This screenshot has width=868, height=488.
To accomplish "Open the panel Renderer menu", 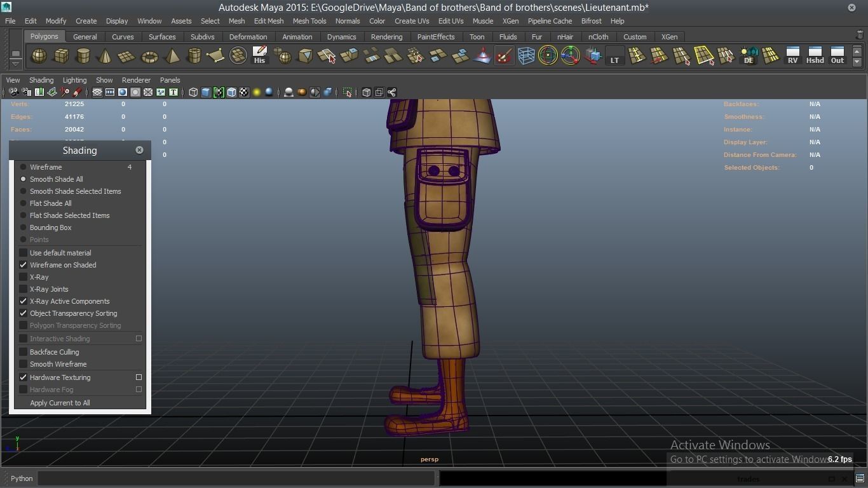I will pos(136,80).
